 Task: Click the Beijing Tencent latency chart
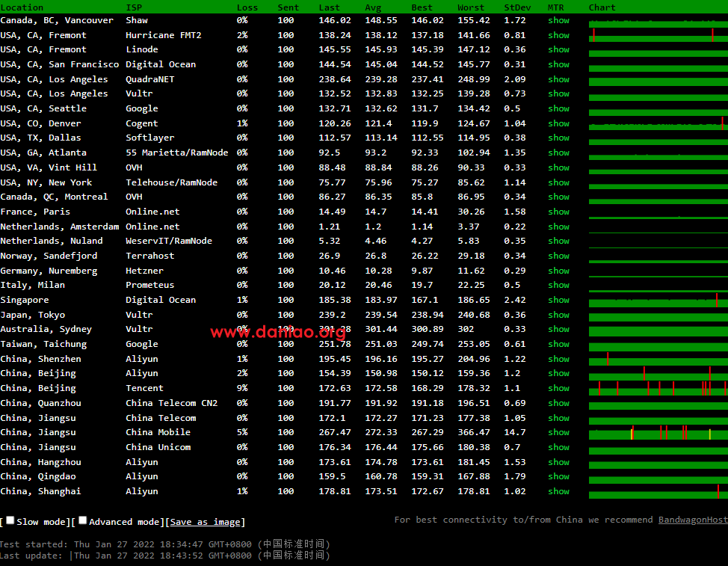tap(658, 388)
